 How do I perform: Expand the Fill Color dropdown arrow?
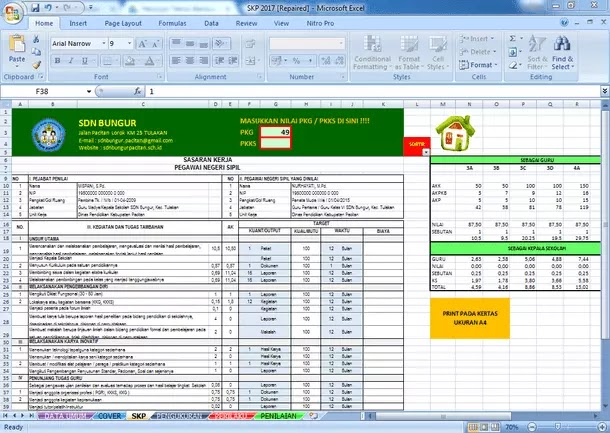139,61
